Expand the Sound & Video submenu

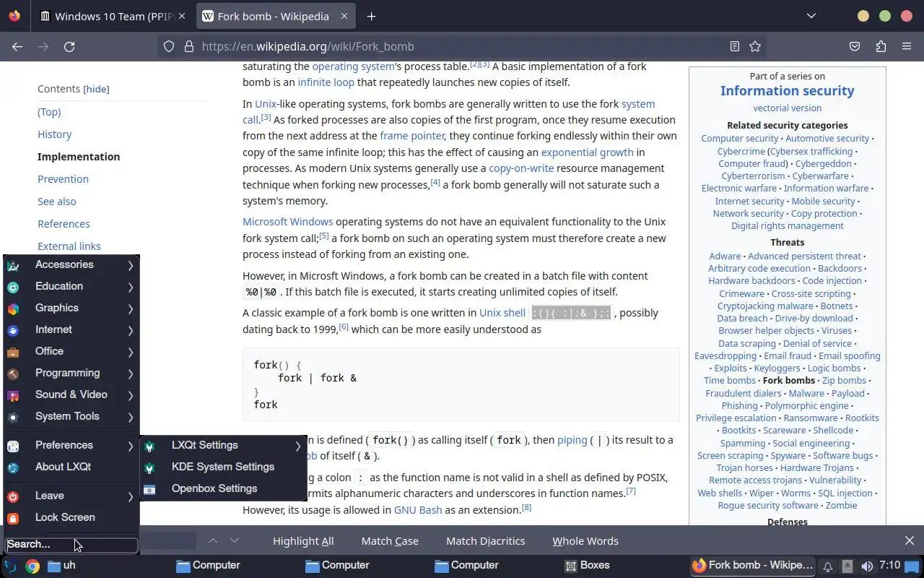pyautogui.click(x=71, y=395)
